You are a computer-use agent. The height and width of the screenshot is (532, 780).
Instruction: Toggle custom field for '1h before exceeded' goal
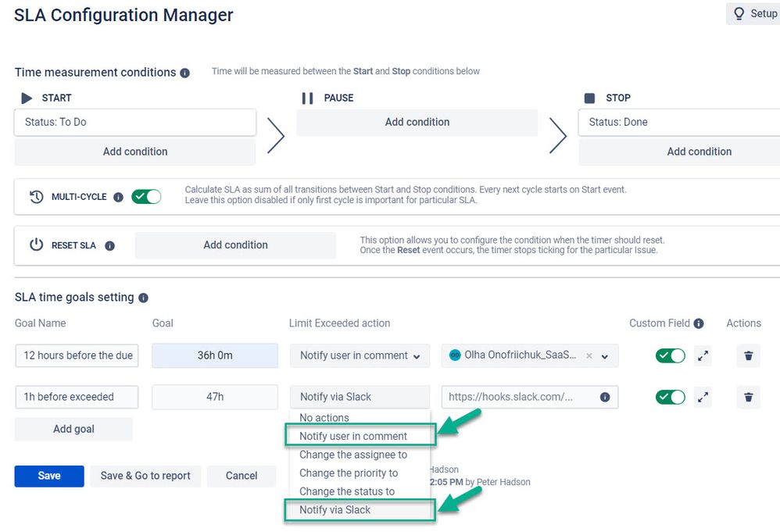670,397
